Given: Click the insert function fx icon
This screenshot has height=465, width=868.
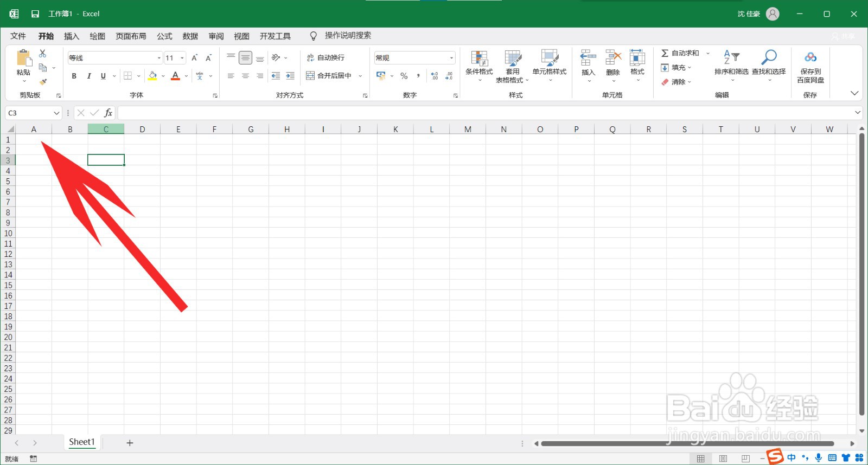Looking at the screenshot, I should click(108, 113).
